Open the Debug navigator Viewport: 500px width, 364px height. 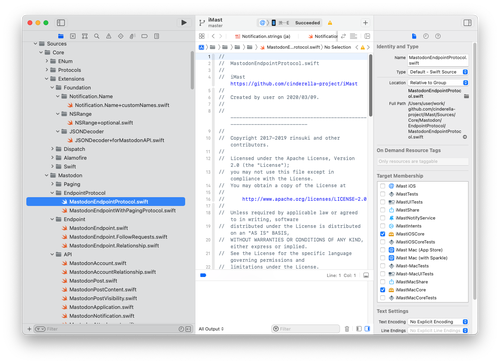click(x=132, y=36)
